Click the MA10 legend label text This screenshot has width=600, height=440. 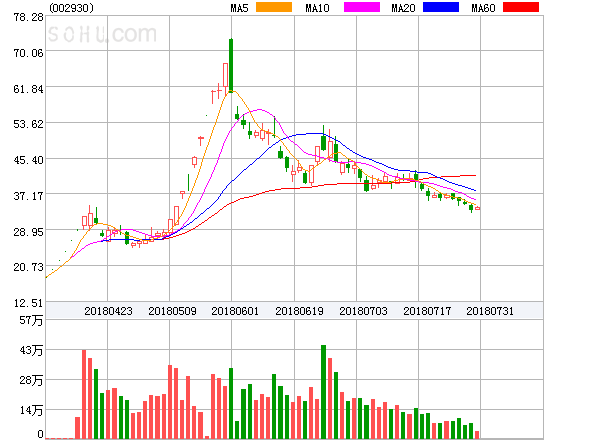click(318, 8)
